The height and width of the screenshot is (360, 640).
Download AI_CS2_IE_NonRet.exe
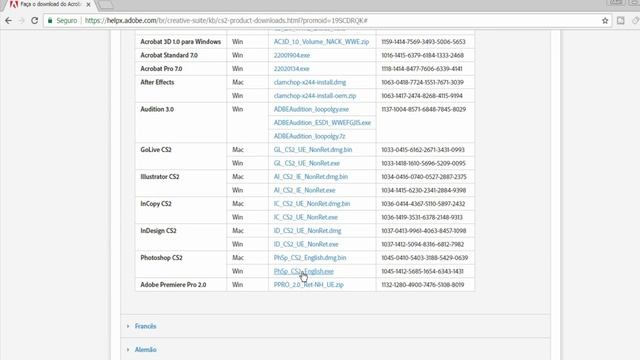point(304,190)
